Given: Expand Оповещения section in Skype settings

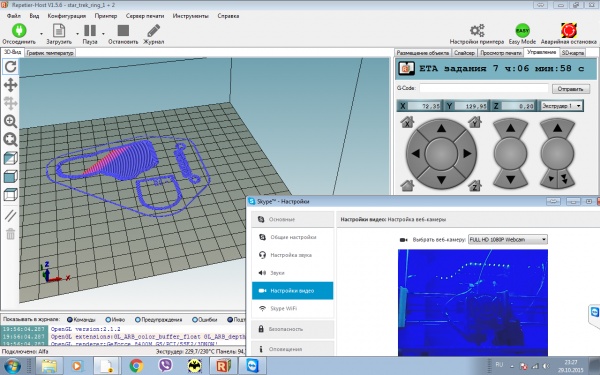Looking at the screenshot, I should (x=293, y=349).
